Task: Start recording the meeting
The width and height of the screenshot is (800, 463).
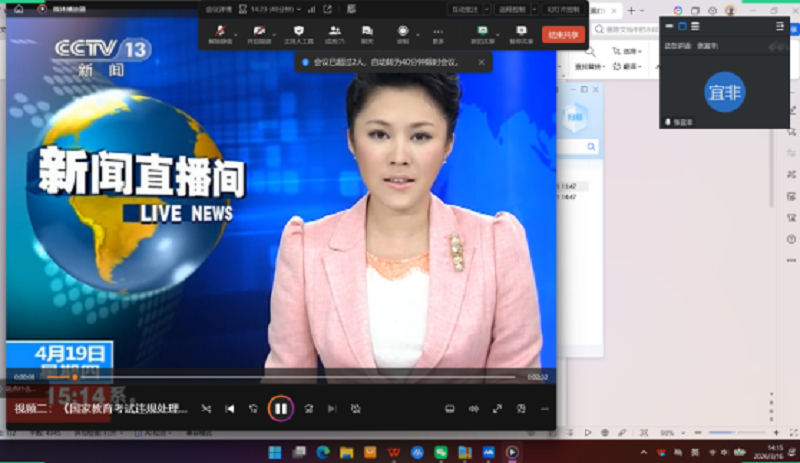Action: (x=403, y=34)
